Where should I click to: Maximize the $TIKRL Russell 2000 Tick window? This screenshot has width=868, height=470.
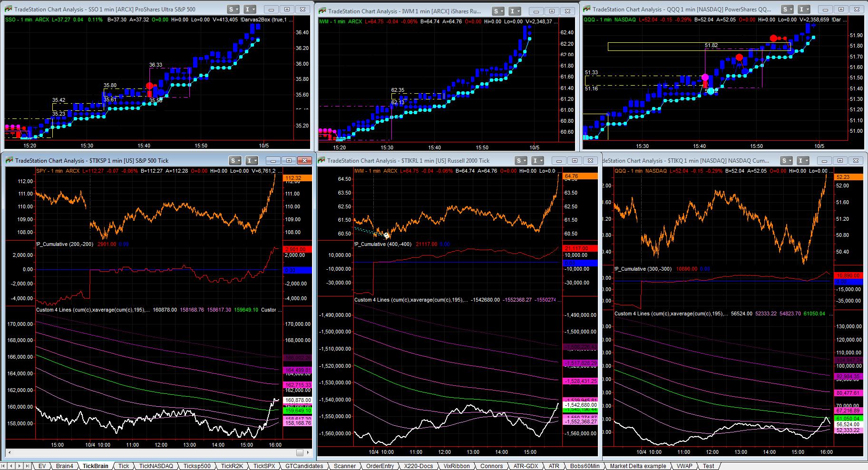point(575,161)
